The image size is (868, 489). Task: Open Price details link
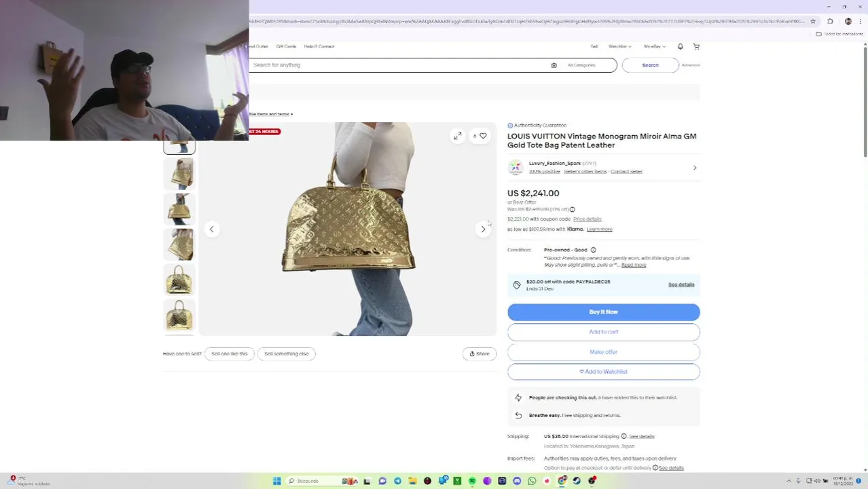[x=587, y=219]
